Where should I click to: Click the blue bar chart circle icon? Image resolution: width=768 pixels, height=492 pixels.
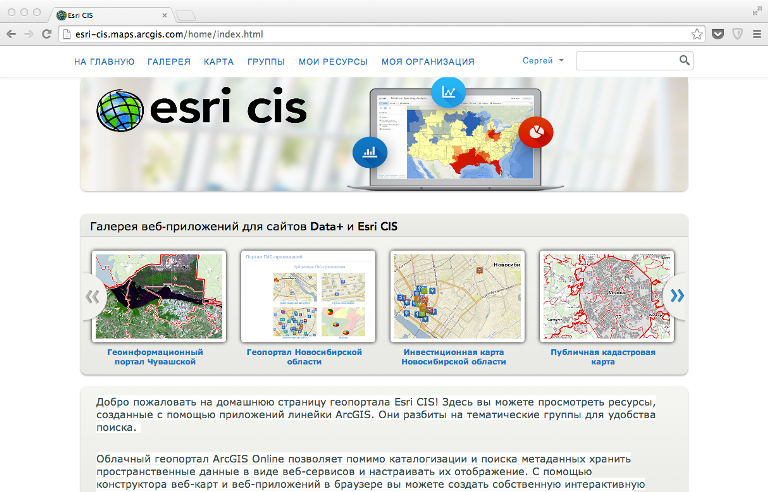click(x=370, y=152)
